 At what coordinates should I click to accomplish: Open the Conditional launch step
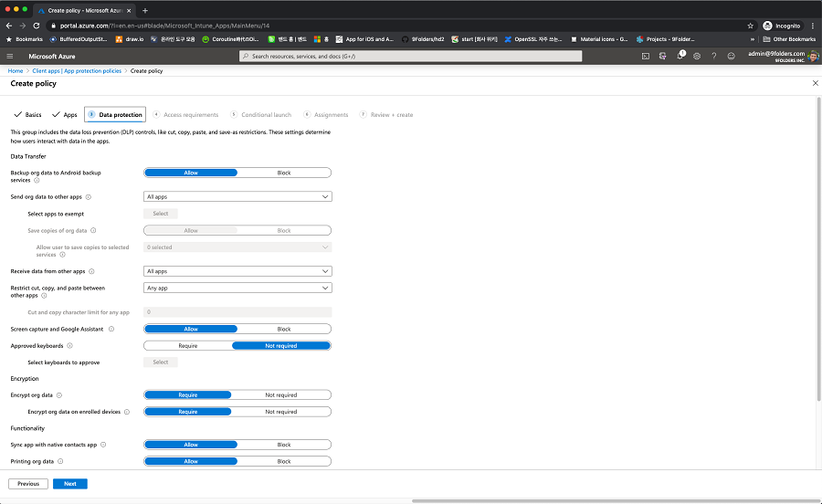pyautogui.click(x=261, y=115)
